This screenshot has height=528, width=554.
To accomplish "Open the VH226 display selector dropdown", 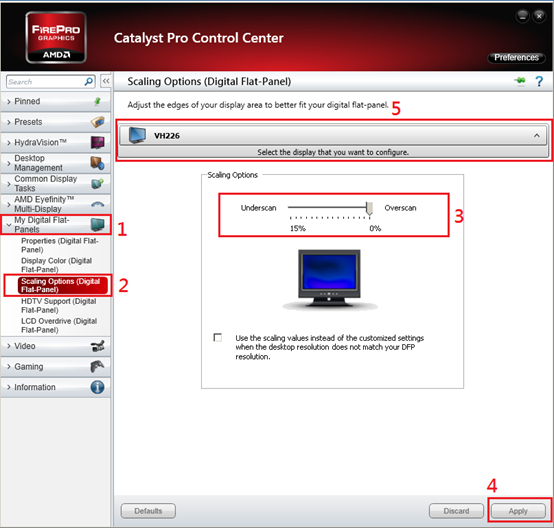I will click(x=333, y=136).
